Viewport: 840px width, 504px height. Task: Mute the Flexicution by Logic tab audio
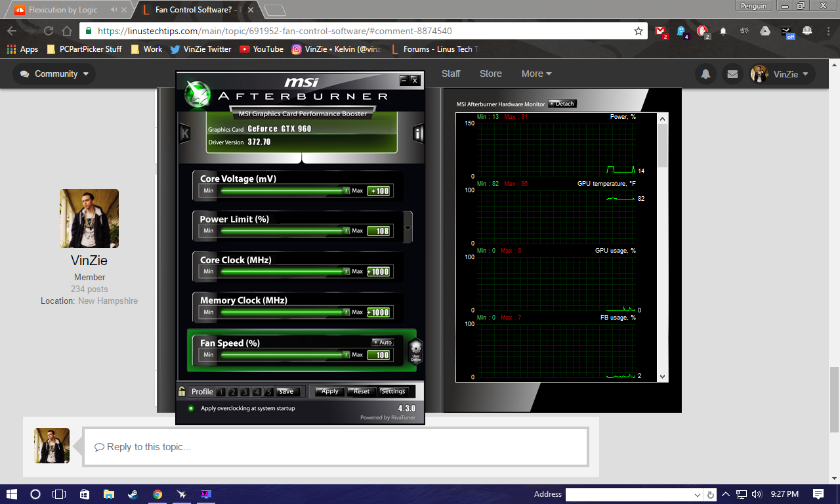click(114, 10)
